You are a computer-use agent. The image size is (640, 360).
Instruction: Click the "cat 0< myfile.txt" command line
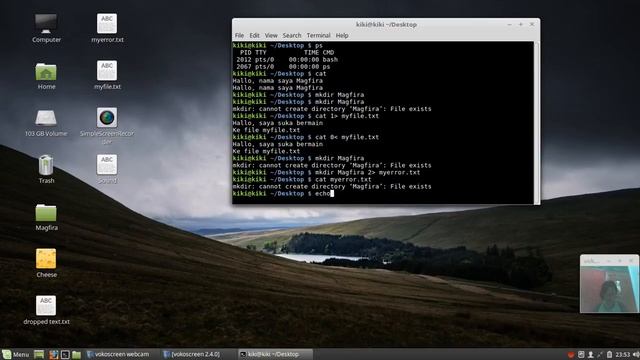(306, 137)
